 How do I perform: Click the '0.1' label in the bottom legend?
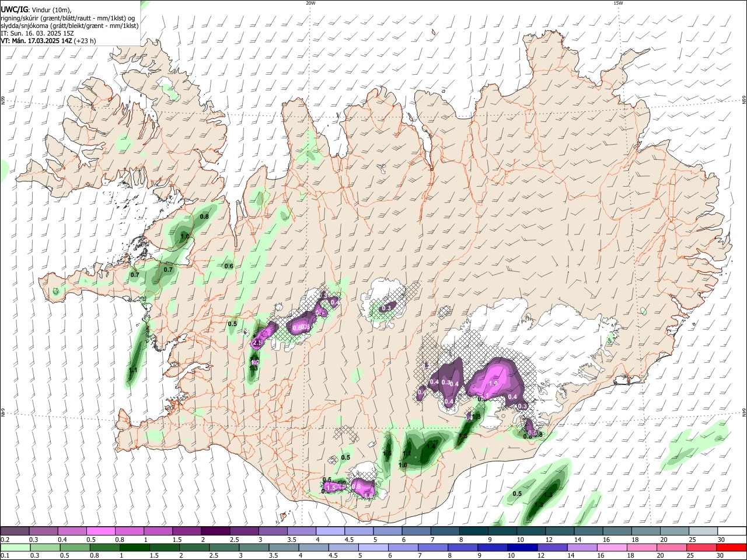pos(4,555)
